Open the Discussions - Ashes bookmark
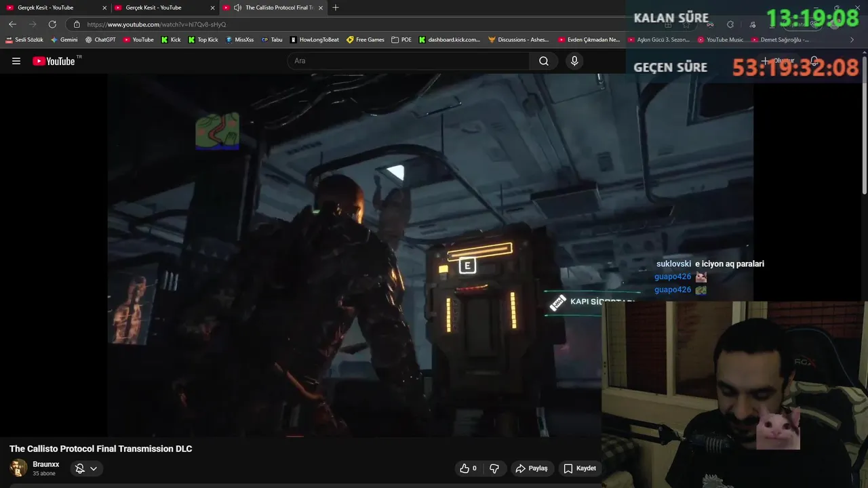868x488 pixels. pyautogui.click(x=519, y=40)
